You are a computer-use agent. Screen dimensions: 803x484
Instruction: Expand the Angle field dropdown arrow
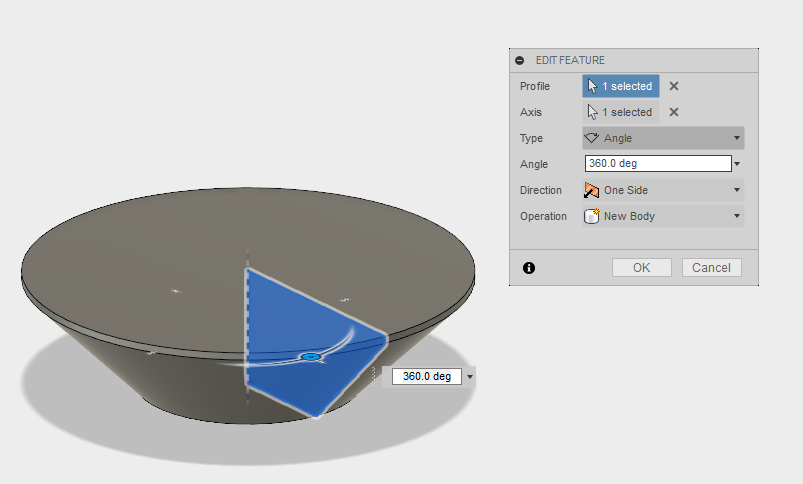(737, 164)
